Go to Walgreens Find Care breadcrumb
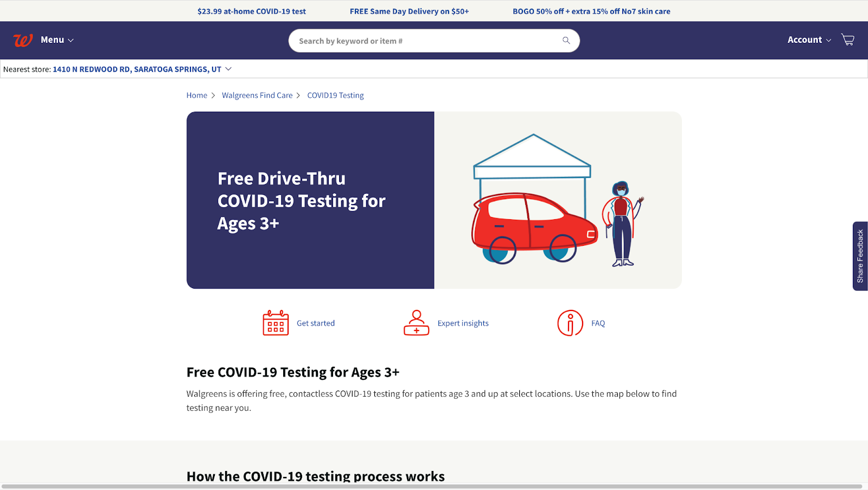868x490 pixels. click(257, 96)
